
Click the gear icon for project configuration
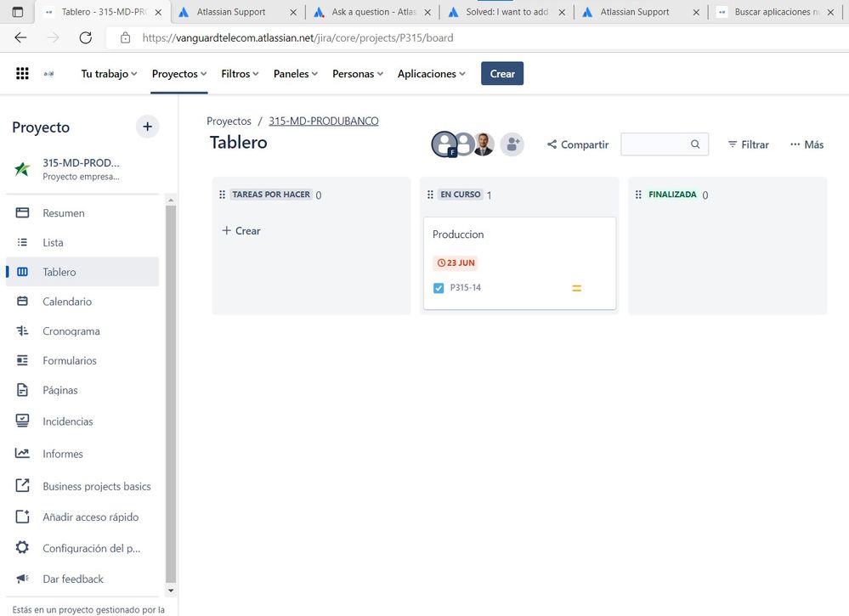point(22,547)
